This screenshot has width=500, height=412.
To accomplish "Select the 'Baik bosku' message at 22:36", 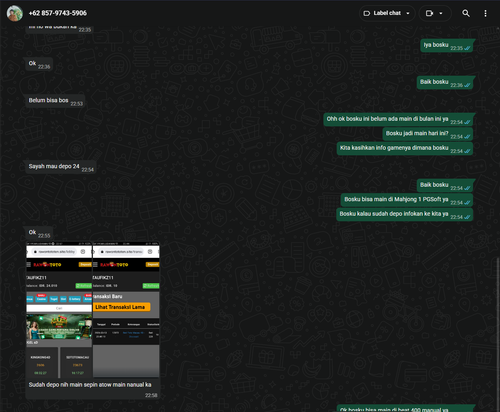I will click(x=445, y=82).
